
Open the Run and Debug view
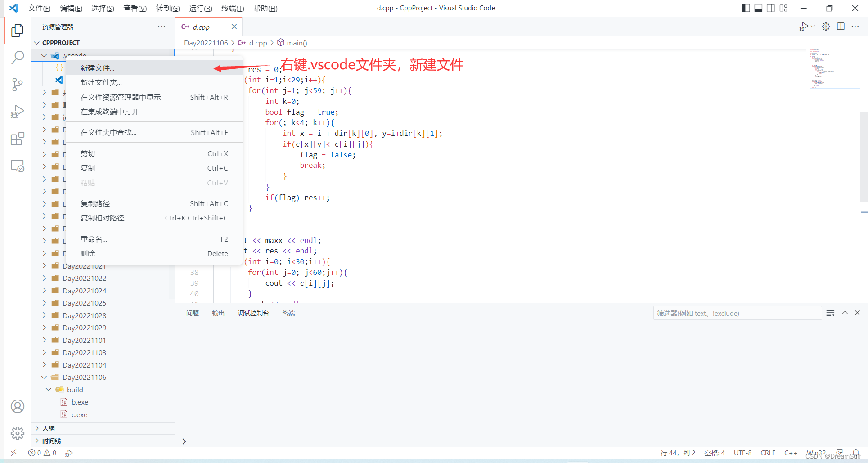click(17, 112)
